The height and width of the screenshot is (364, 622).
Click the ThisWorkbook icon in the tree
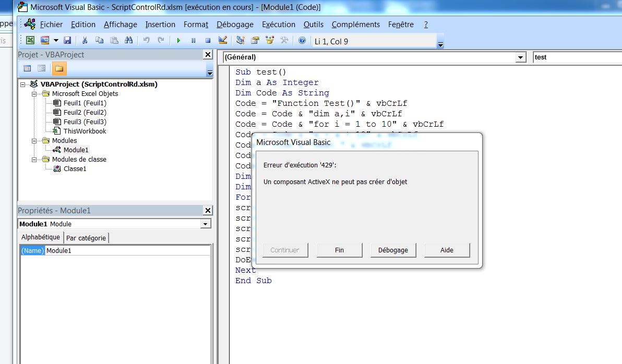click(x=57, y=131)
